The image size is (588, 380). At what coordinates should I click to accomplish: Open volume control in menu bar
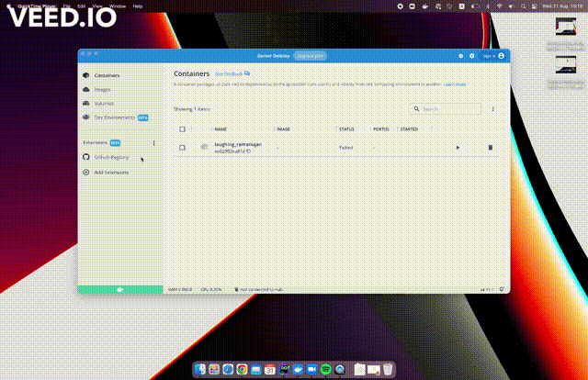click(x=511, y=6)
